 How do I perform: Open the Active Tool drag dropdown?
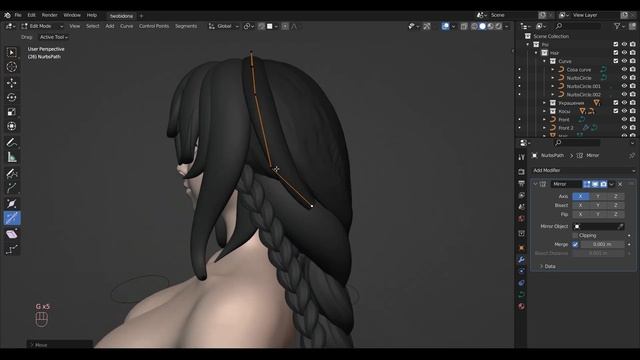(53, 37)
